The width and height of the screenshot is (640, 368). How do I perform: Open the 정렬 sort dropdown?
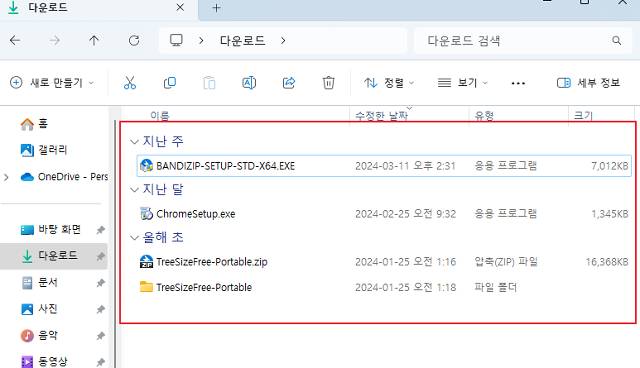[389, 83]
